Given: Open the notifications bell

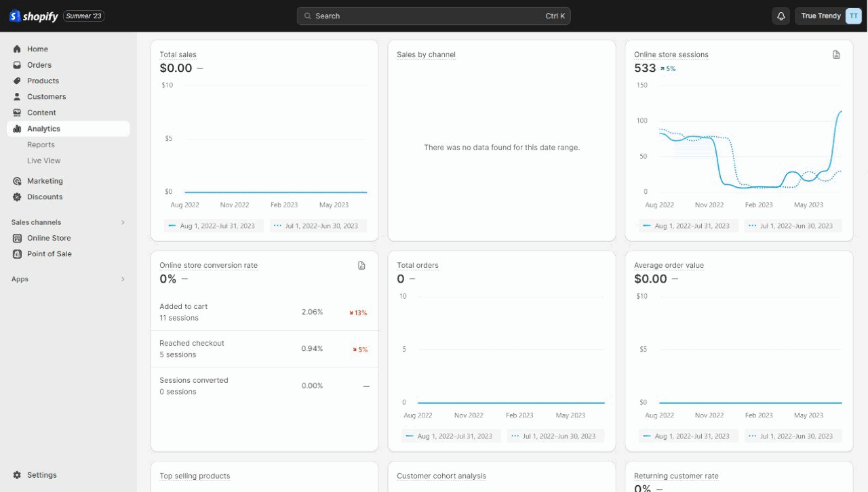Looking at the screenshot, I should [x=781, y=16].
